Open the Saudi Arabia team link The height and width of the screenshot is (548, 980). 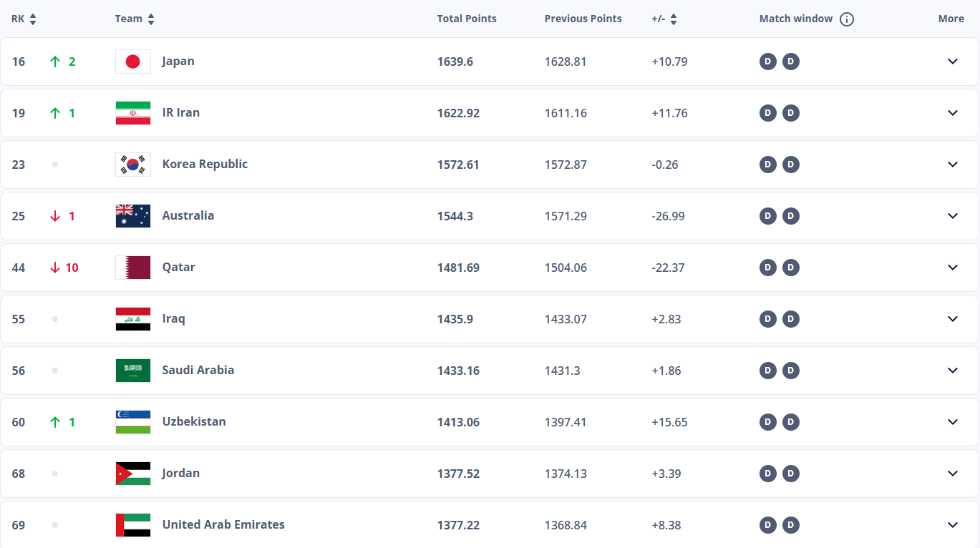coord(198,370)
